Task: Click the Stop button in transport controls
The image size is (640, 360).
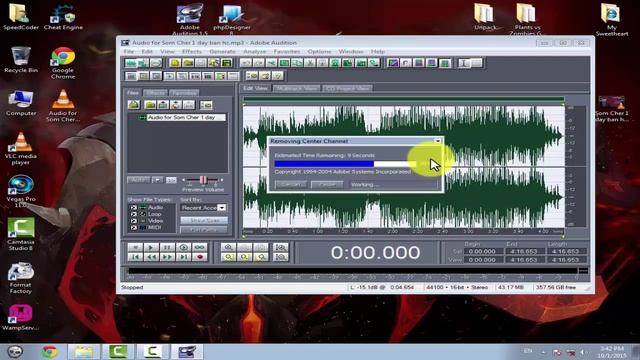Action: click(135, 247)
